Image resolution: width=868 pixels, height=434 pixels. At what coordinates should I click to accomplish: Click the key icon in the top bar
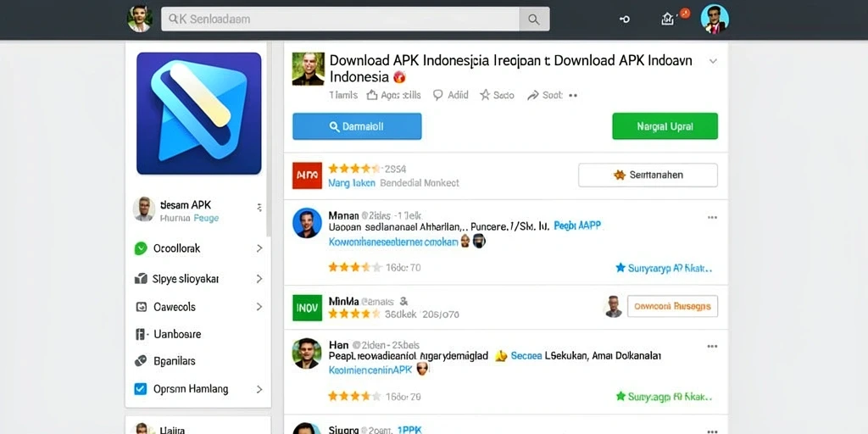pos(625,19)
